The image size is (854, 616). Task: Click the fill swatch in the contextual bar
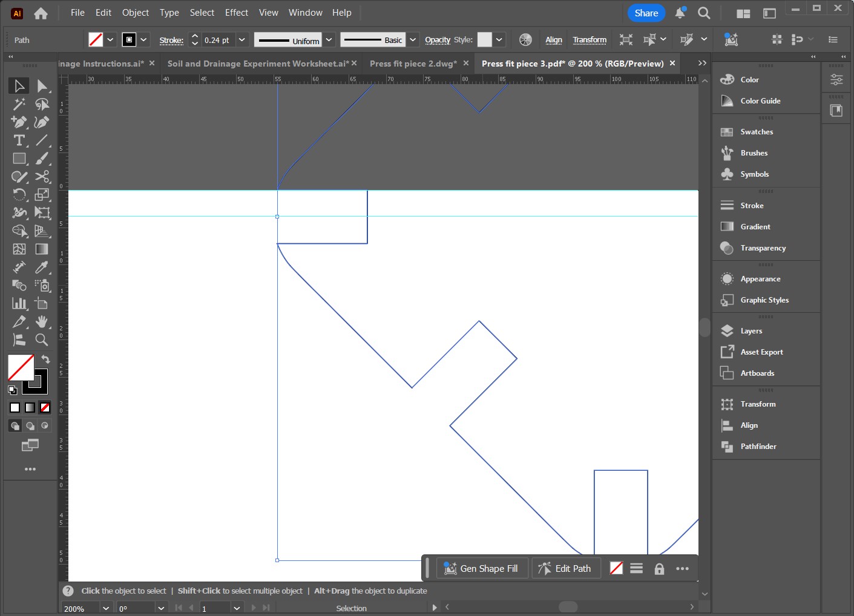616,568
